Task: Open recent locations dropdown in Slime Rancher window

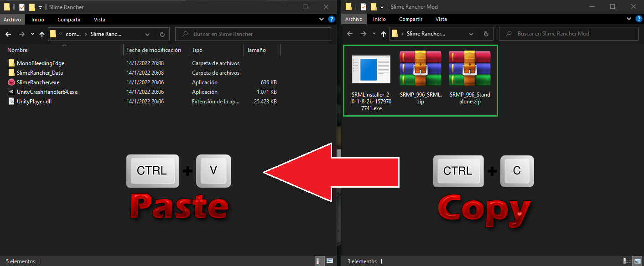Action: (x=32, y=34)
